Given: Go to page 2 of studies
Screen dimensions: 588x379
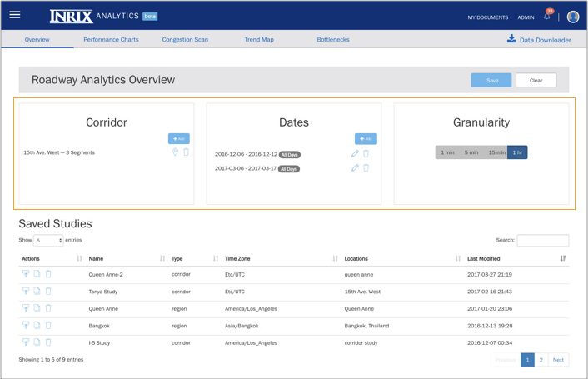Looking at the screenshot, I should tap(541, 360).
